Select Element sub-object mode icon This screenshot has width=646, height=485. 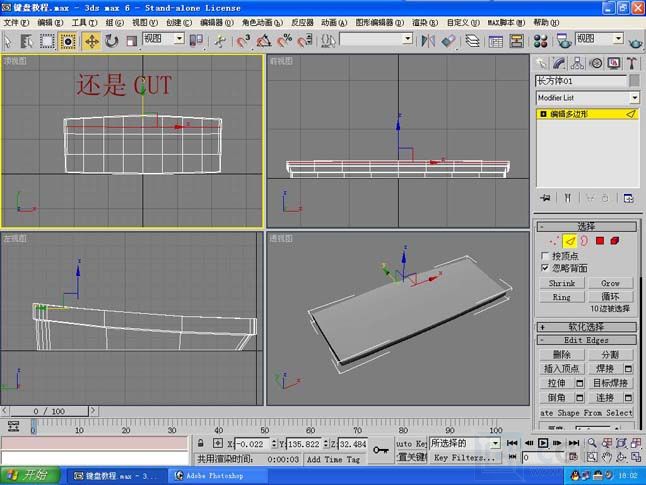[617, 241]
